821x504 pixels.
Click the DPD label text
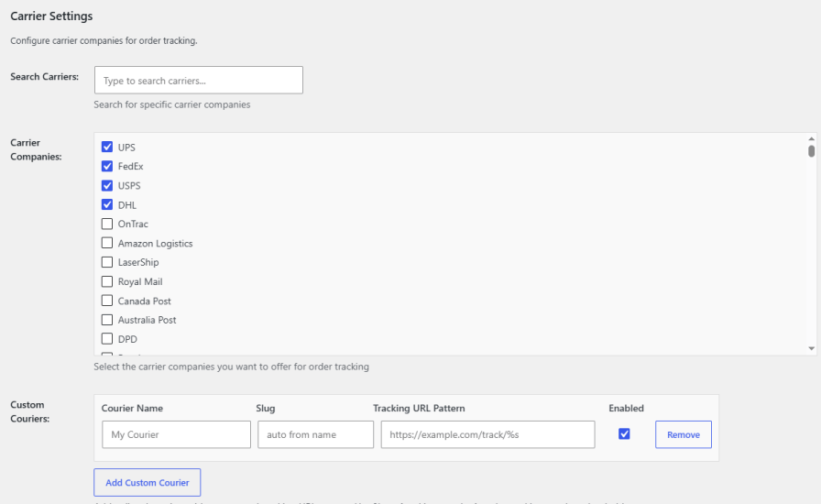127,339
